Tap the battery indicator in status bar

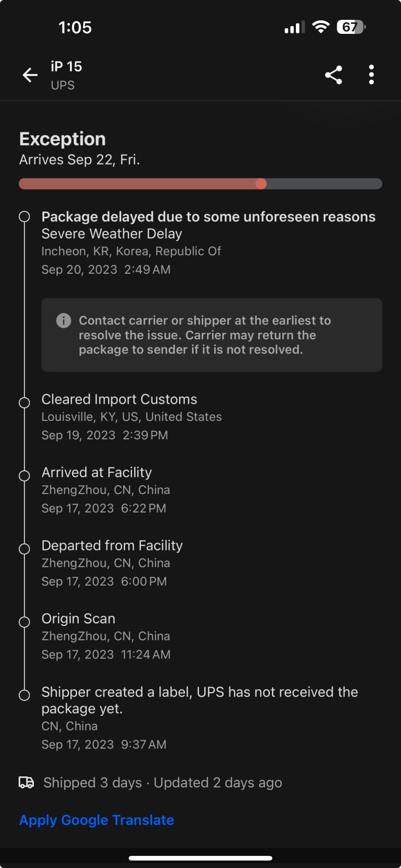(x=351, y=27)
